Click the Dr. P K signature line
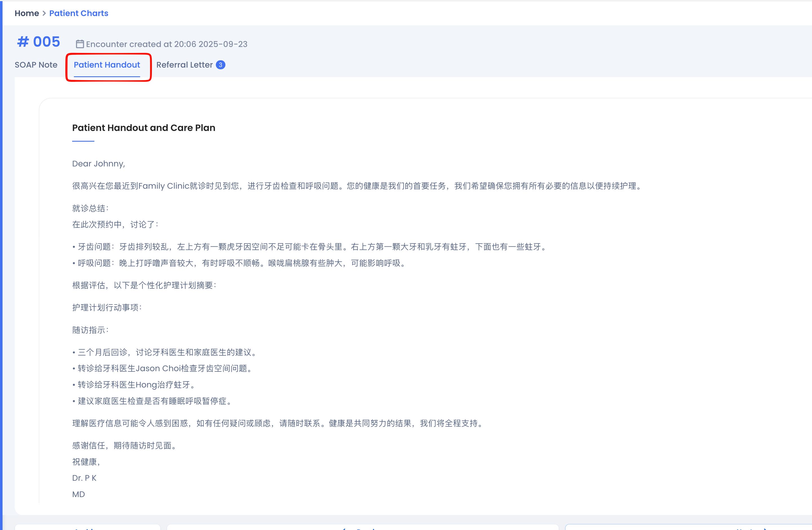 [x=84, y=478]
